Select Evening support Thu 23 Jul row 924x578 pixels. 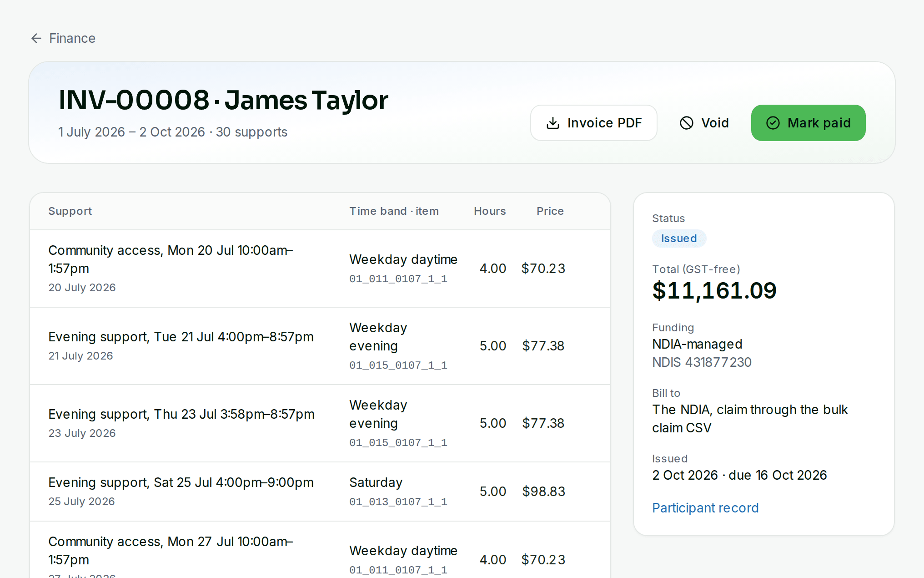(320, 423)
